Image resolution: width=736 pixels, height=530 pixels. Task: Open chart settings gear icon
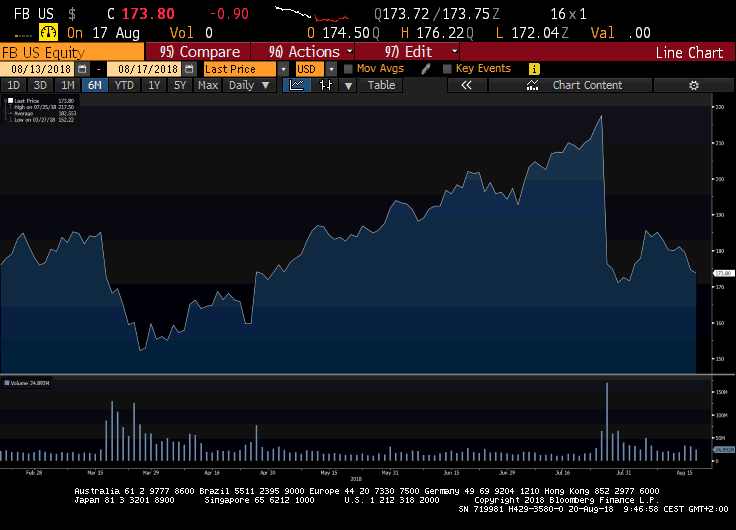tap(694, 85)
